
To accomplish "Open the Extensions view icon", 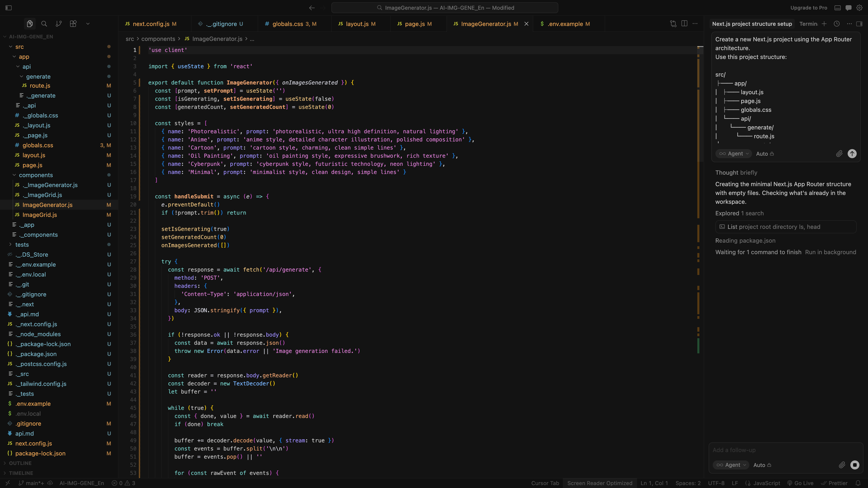I will 73,23.
